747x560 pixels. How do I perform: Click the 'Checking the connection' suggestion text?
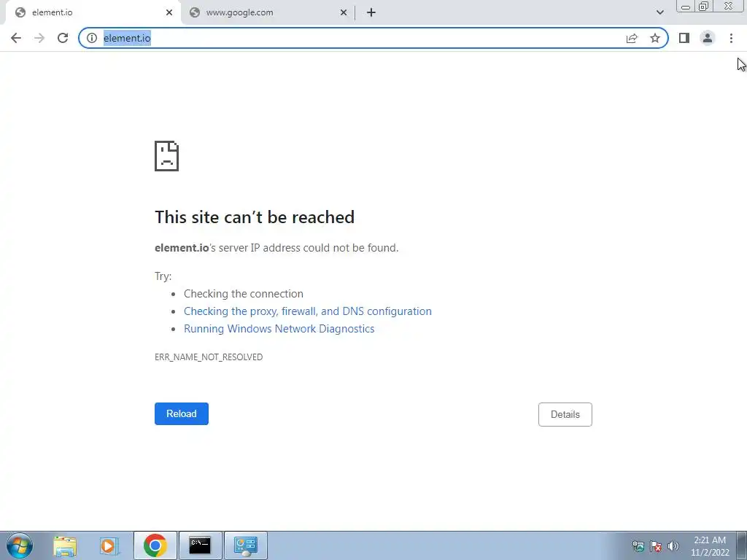(244, 294)
